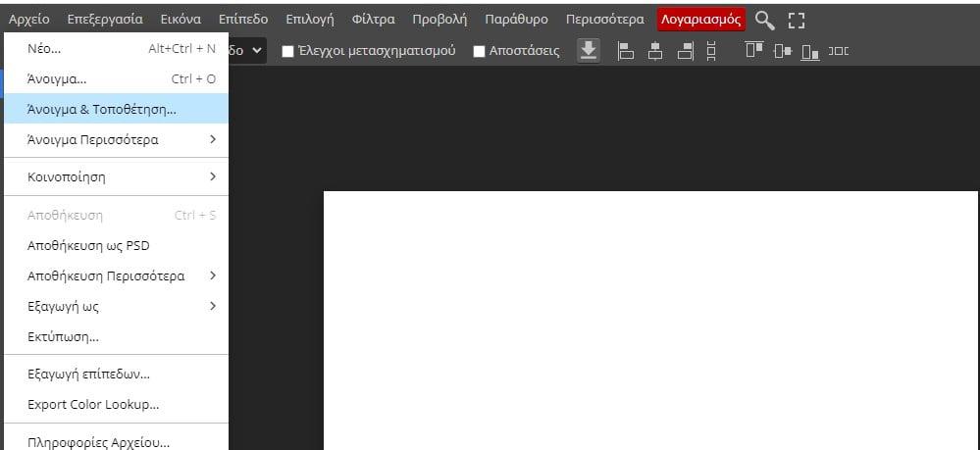This screenshot has height=450, width=980.
Task: Open the Προβολή menu
Action: click(x=439, y=20)
